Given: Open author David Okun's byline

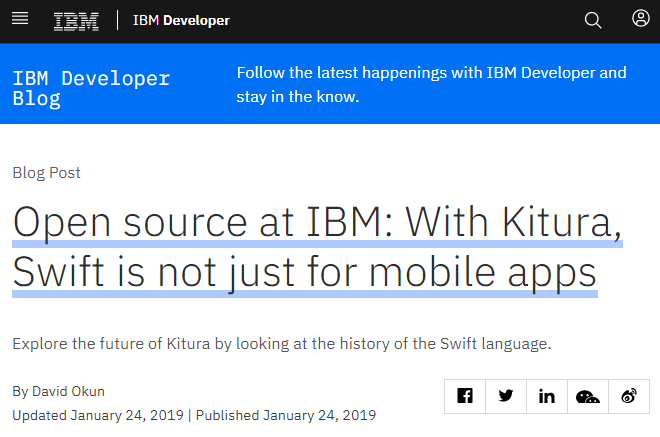Looking at the screenshot, I should [x=58, y=391].
